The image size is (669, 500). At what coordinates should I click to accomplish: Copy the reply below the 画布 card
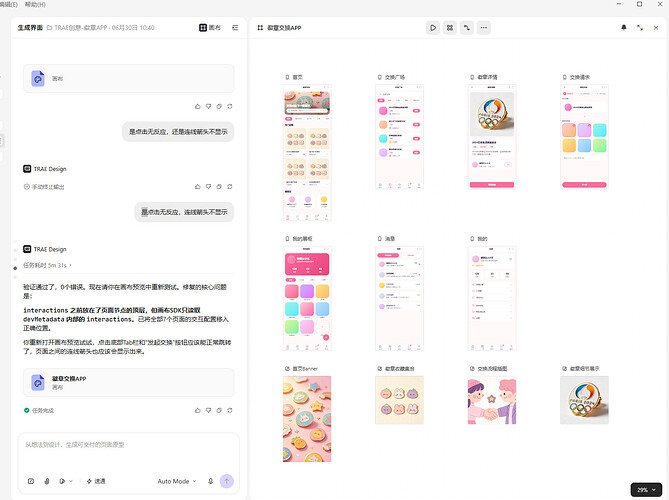click(219, 106)
